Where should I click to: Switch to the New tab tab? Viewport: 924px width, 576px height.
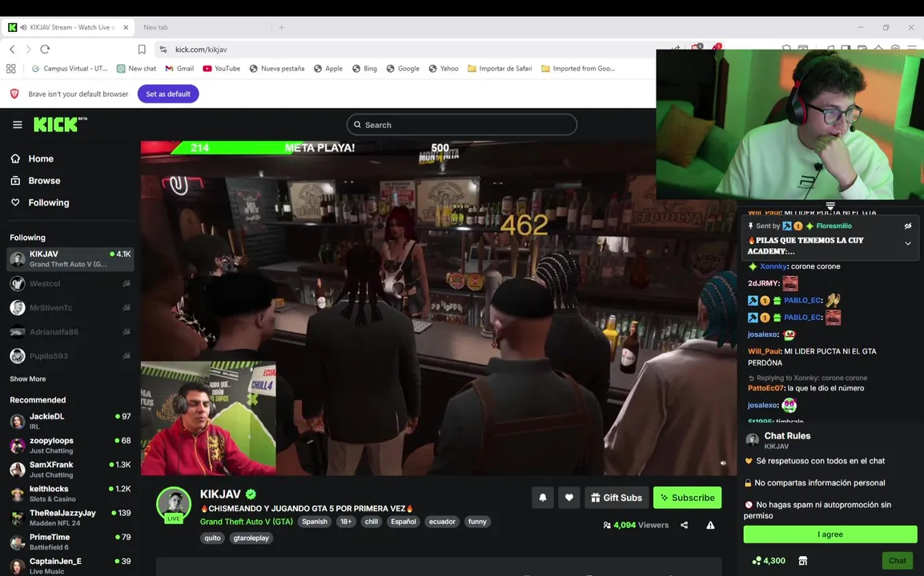click(155, 27)
